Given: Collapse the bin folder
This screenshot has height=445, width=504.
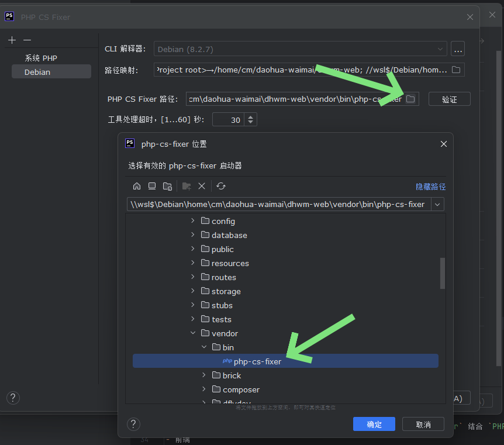Looking at the screenshot, I should pyautogui.click(x=204, y=347).
